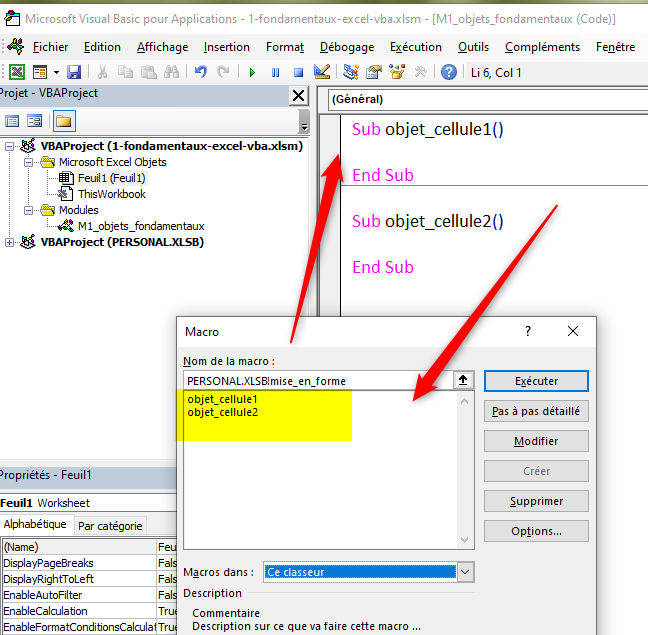Image resolution: width=648 pixels, height=635 pixels.
Task: Expand VBAProject PERSONAL.XLSB node
Action: tap(9, 242)
